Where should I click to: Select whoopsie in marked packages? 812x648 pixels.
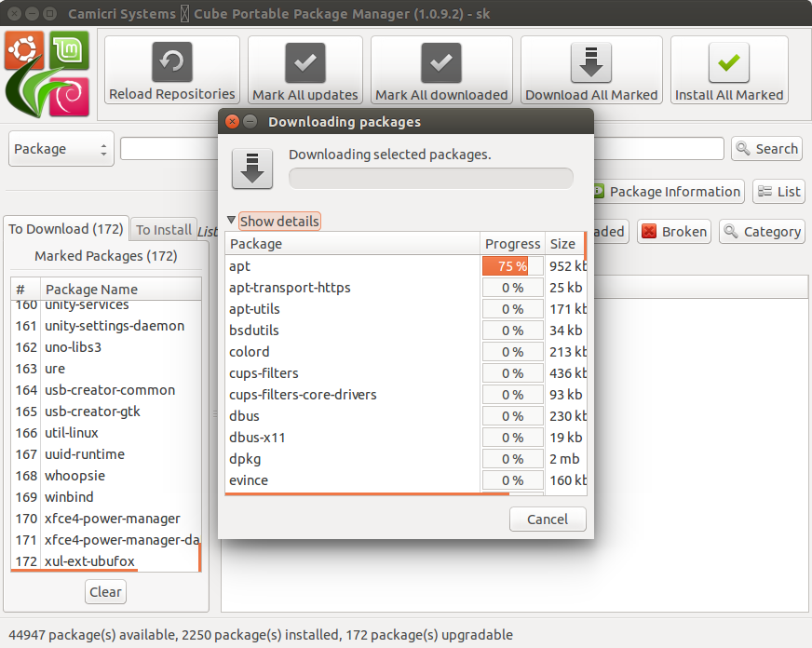[x=105, y=476]
